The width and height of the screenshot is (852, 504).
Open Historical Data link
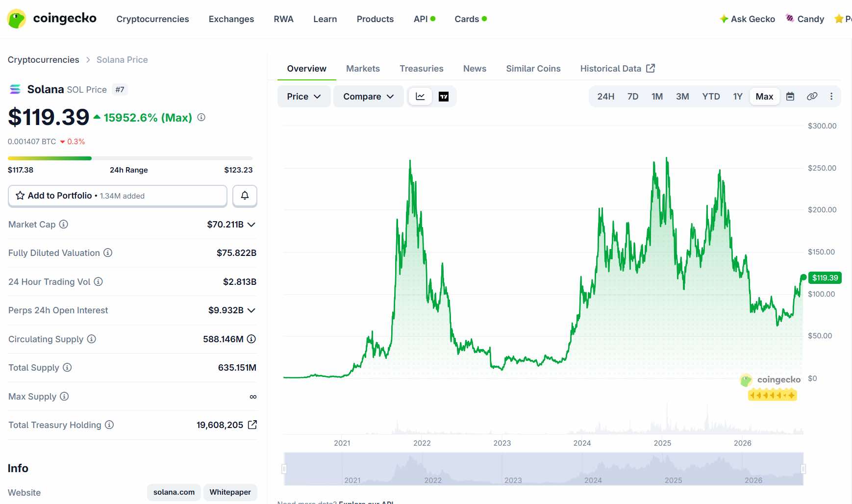coord(618,69)
